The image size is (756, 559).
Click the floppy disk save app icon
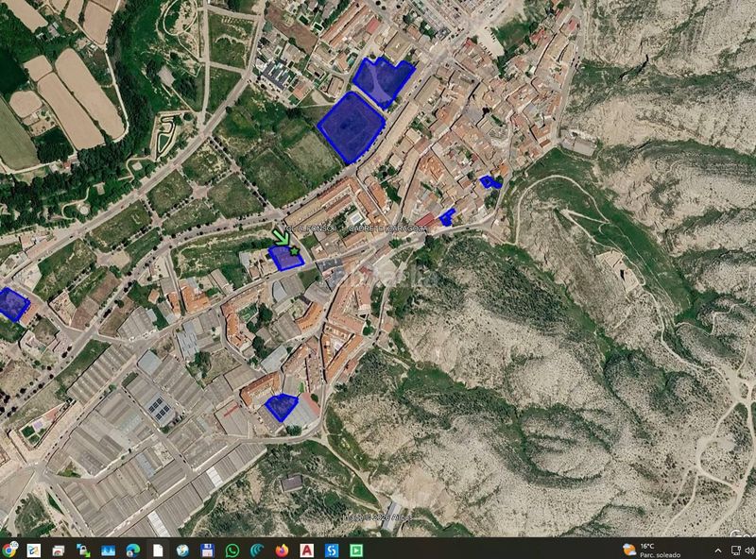pyautogui.click(x=207, y=550)
